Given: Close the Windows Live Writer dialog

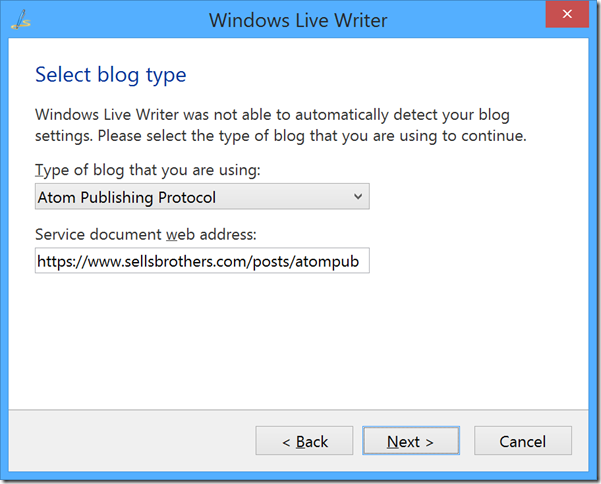Looking at the screenshot, I should pyautogui.click(x=567, y=14).
